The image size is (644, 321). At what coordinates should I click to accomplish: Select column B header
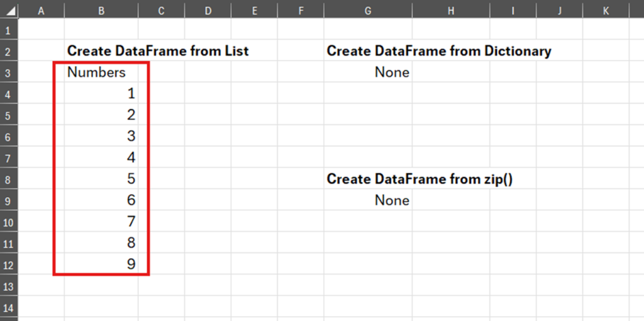(101, 11)
